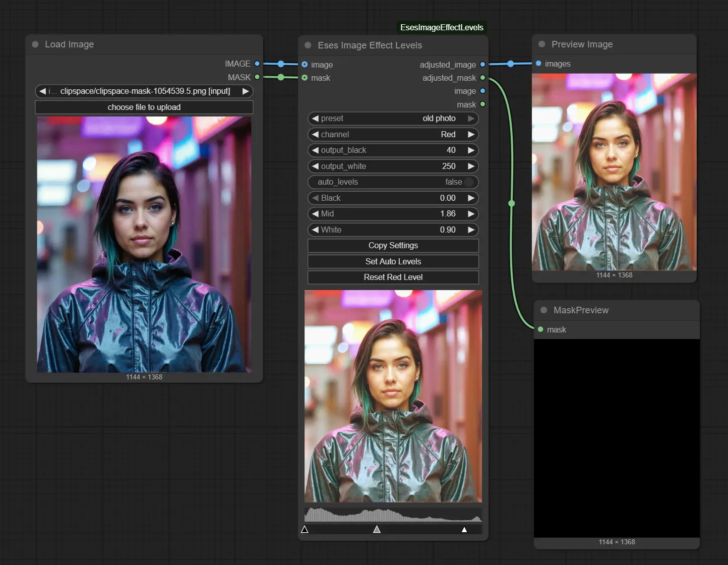Decrease output_white value with left arrow
Image resolution: width=728 pixels, height=565 pixels.
tap(315, 166)
